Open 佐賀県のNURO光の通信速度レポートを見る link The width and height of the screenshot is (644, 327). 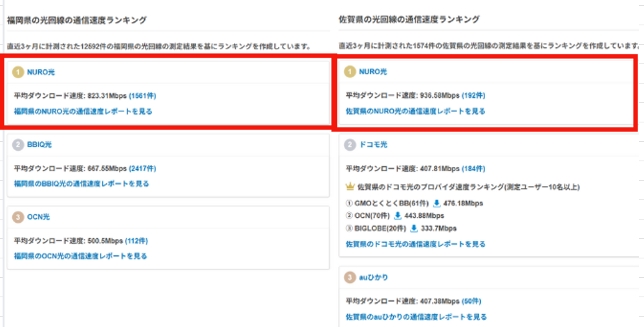click(416, 111)
